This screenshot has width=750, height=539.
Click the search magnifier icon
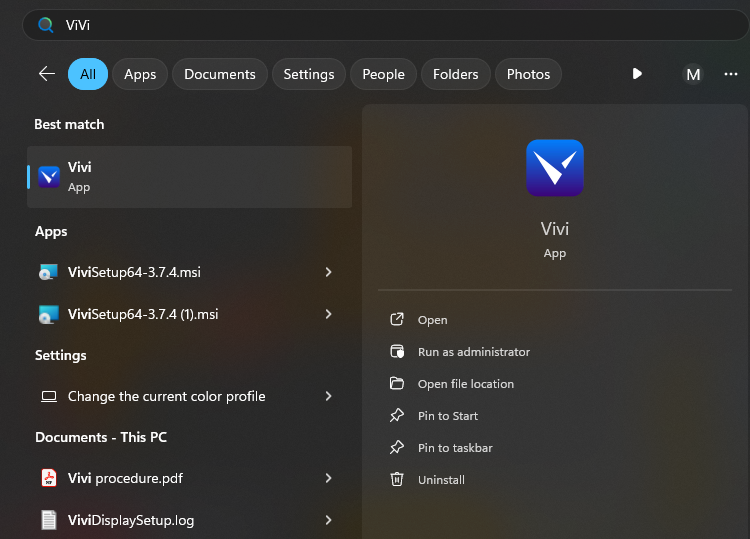[x=45, y=24]
